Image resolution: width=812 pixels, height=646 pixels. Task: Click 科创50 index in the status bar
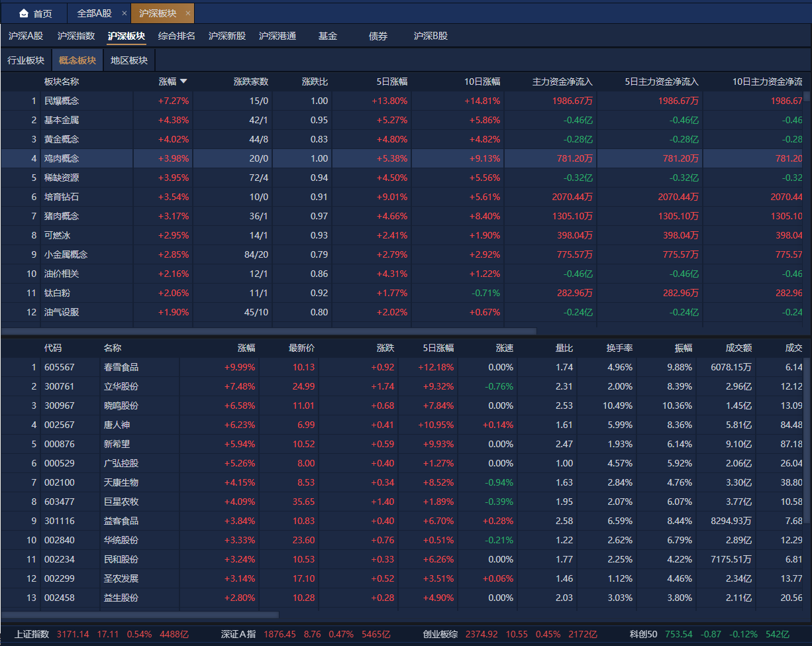pos(643,634)
